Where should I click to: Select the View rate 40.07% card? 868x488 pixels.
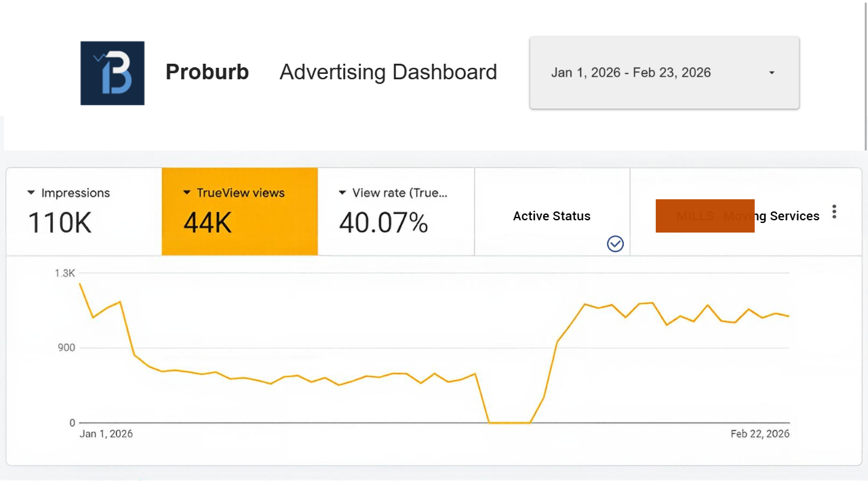[396, 211]
